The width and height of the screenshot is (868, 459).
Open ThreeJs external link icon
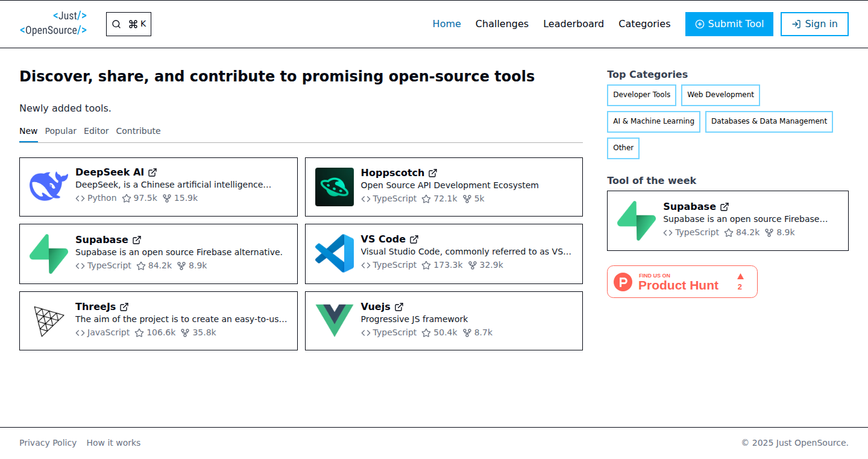tap(124, 307)
